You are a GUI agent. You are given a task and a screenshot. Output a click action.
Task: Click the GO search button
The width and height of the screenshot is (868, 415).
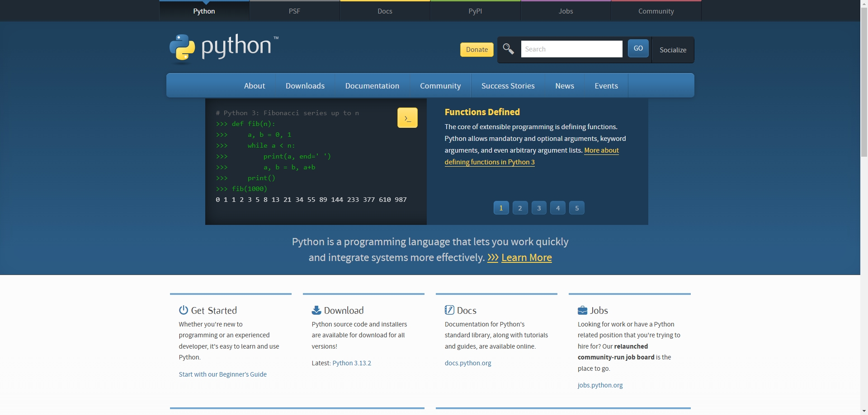point(637,48)
